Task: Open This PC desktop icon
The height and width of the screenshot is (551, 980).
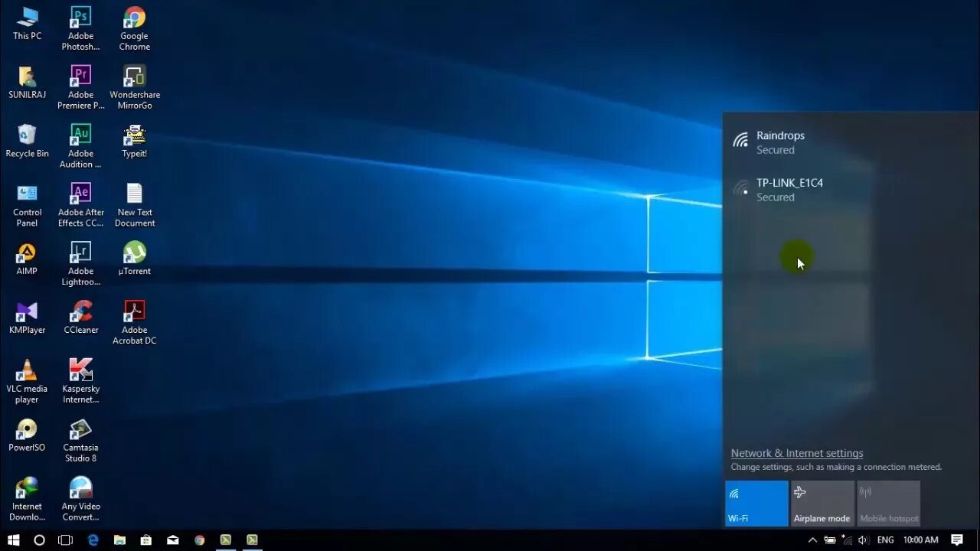Action: (27, 23)
